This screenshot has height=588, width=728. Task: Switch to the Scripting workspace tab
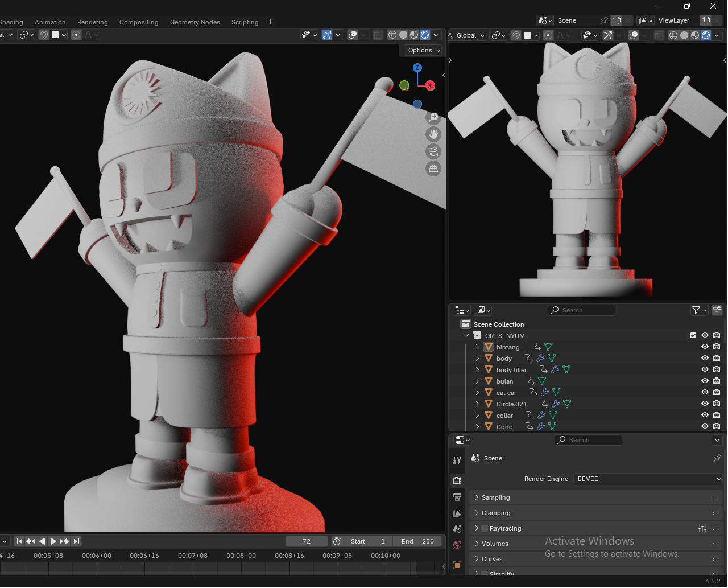click(245, 22)
